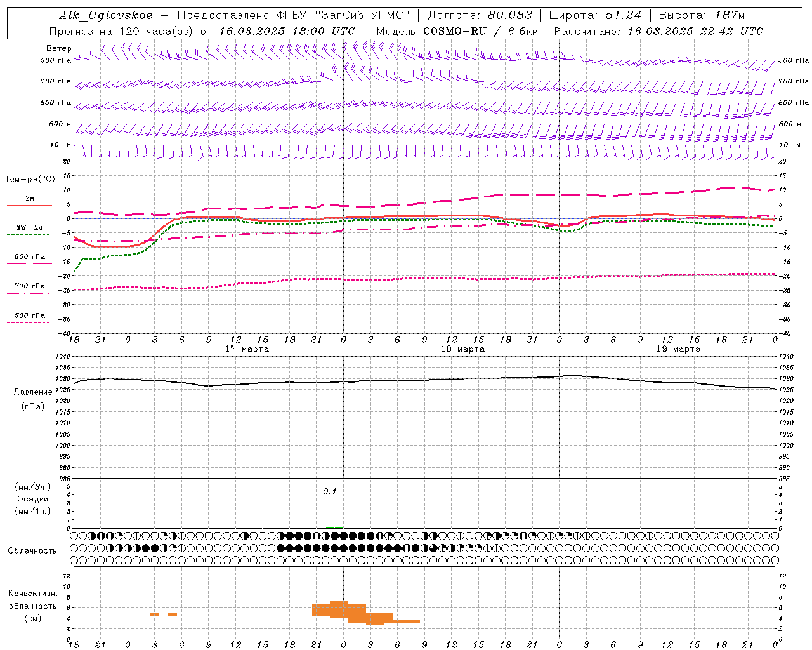Click the 'Конвективн.' convective cloud label
This screenshot has width=812, height=650.
point(33,594)
